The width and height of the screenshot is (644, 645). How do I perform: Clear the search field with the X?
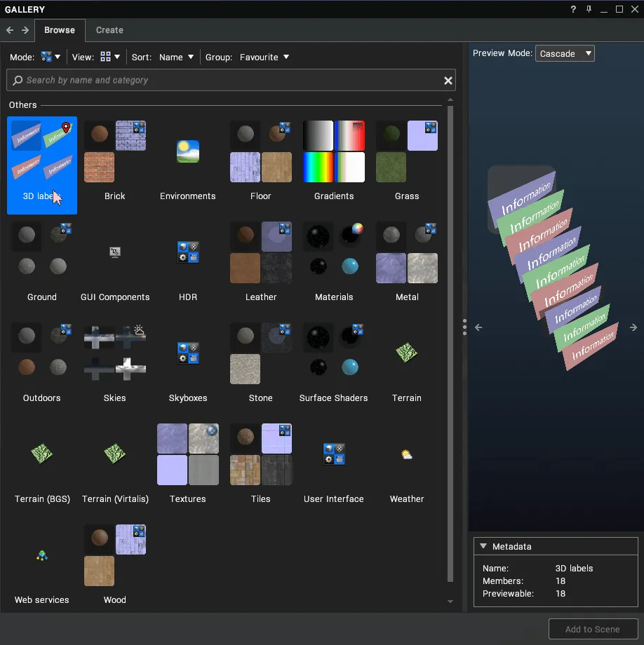448,80
